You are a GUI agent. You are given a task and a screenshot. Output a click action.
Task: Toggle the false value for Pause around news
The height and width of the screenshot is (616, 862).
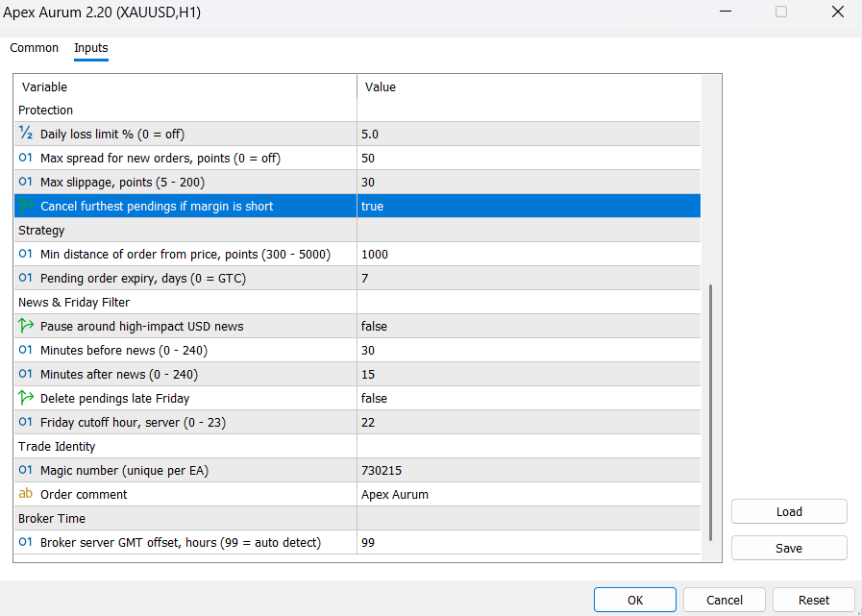click(x=529, y=326)
